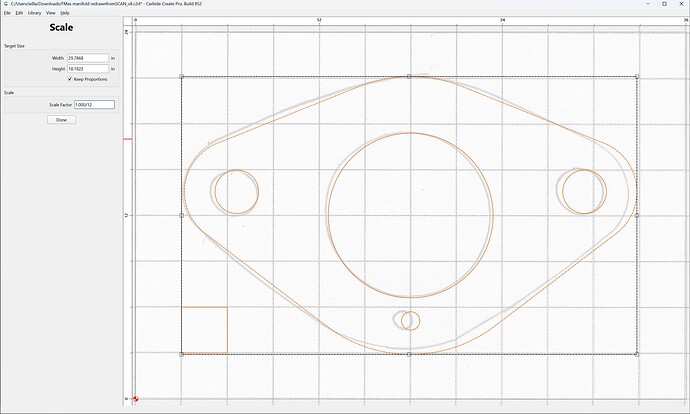Click the bottom-right selection handle
Viewport: 690px width, 414px height.
pyautogui.click(x=637, y=354)
